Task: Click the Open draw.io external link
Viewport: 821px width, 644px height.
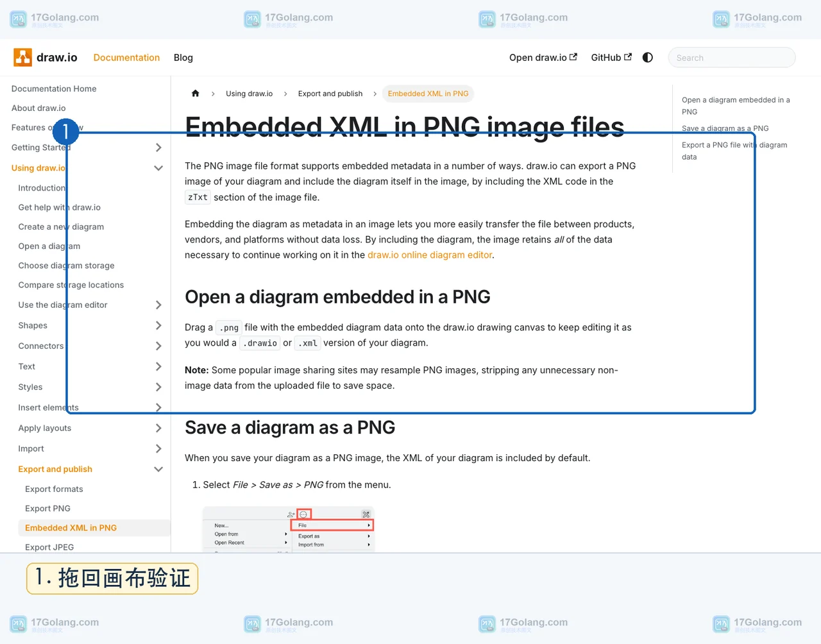Action: (x=543, y=57)
